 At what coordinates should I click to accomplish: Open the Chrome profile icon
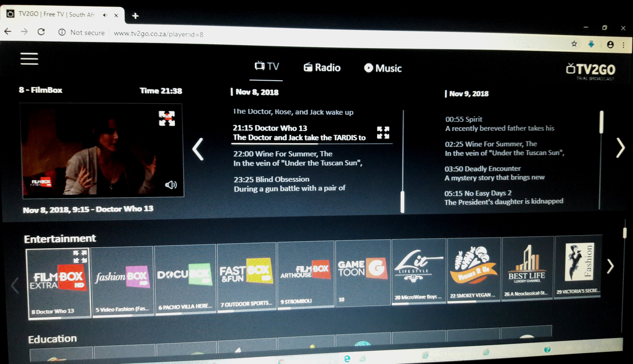(x=610, y=45)
